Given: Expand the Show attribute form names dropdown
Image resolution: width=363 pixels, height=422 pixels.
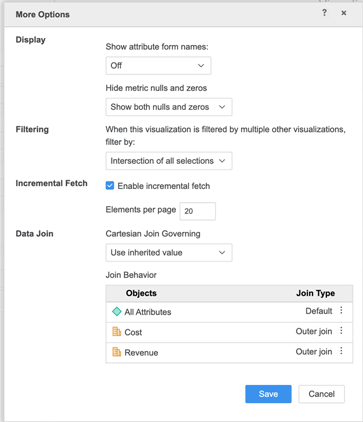Looking at the screenshot, I should [158, 65].
